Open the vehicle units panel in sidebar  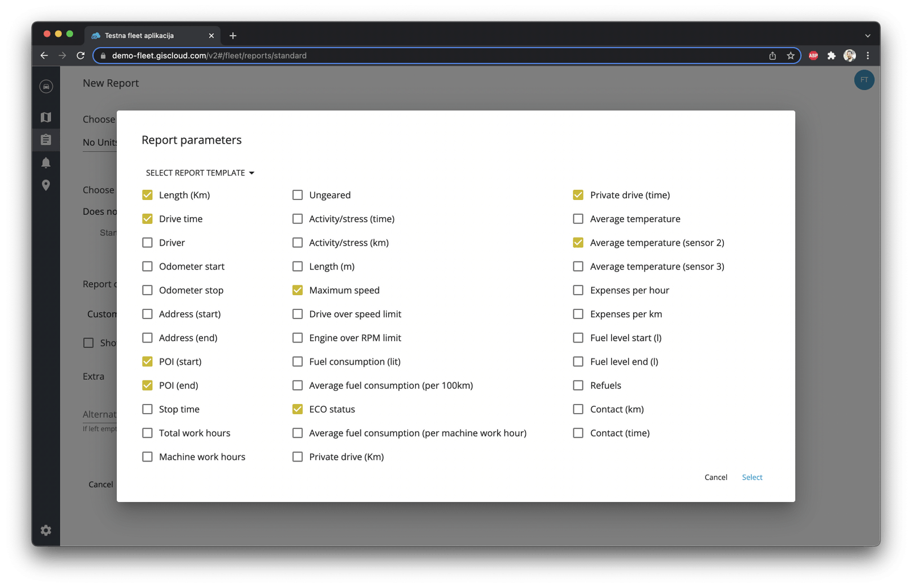tap(46, 85)
